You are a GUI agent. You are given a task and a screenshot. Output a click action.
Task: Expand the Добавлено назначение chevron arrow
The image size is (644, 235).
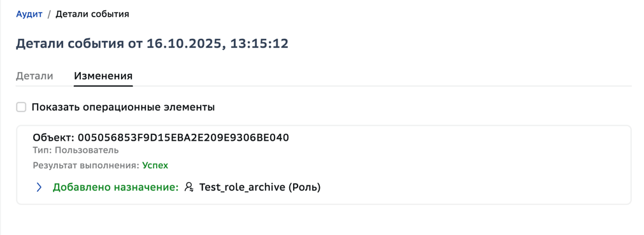click(x=39, y=187)
